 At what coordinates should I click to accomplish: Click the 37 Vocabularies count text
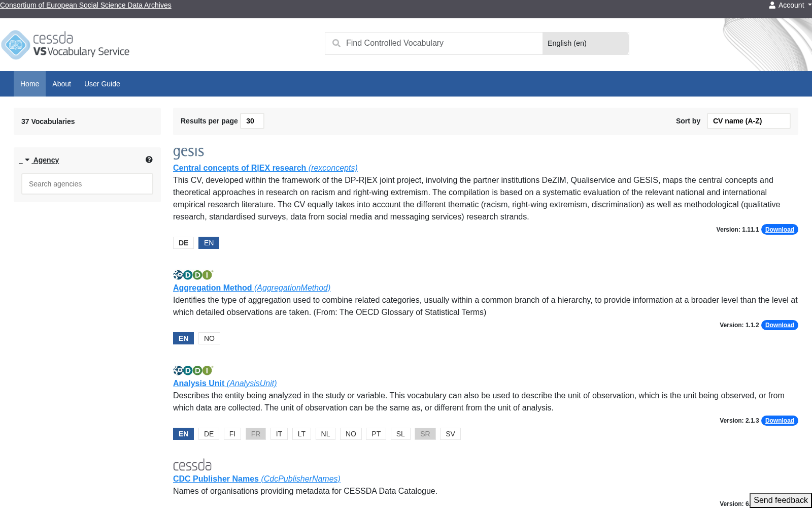tap(48, 121)
